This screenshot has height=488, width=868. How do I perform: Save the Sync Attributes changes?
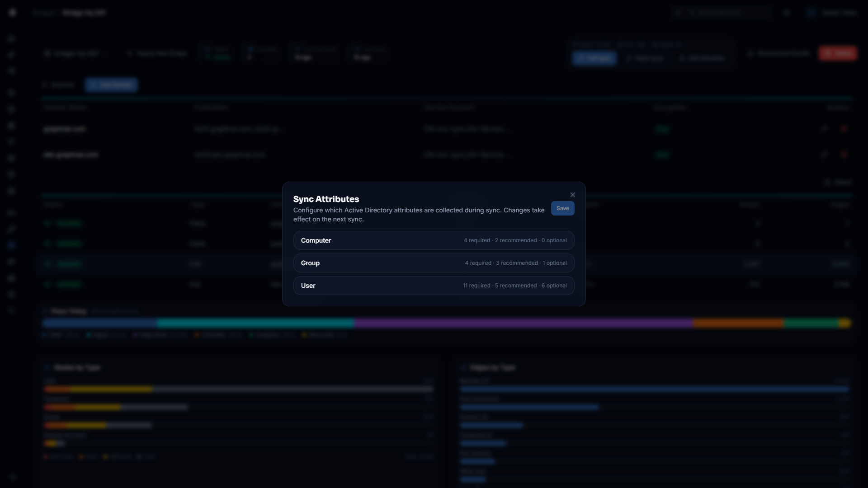coord(562,208)
